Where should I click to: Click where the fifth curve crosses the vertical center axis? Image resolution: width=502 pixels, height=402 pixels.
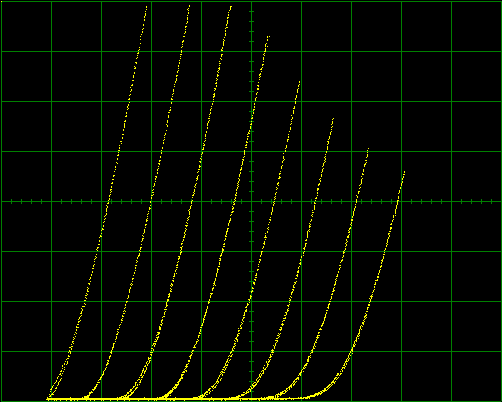pyautogui.click(x=251, y=294)
